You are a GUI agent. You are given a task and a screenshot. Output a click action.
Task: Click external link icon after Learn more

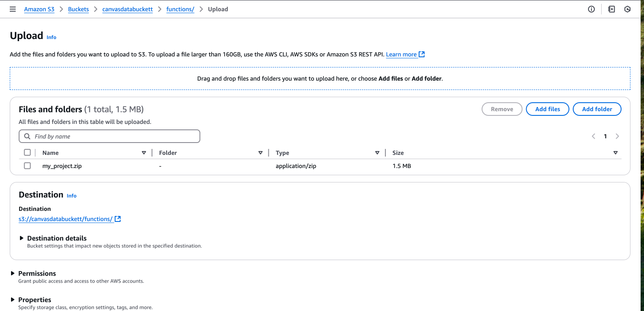point(421,54)
